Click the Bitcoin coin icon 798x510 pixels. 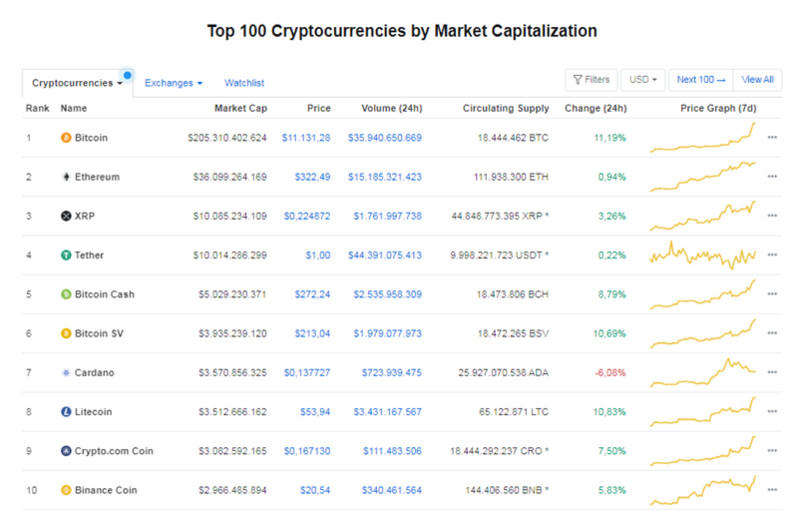click(x=66, y=137)
